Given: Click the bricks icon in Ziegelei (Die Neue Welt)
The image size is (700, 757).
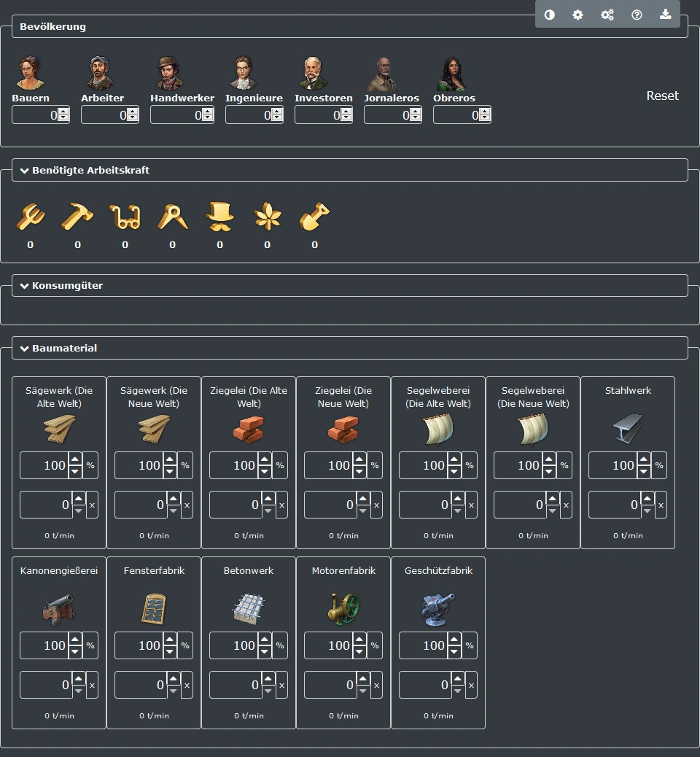Looking at the screenshot, I should 343,430.
